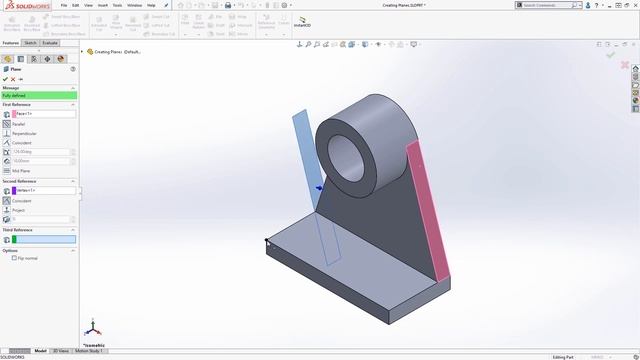Click Options gear icon in quick toolbar

coord(284,5)
